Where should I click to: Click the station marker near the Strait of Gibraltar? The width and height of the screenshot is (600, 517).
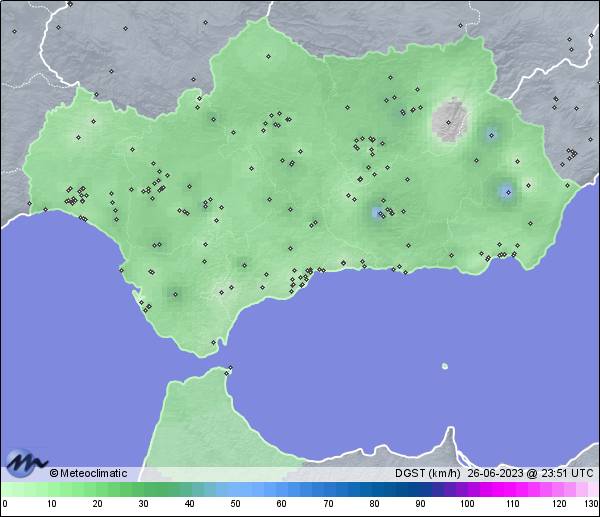[x=229, y=371]
